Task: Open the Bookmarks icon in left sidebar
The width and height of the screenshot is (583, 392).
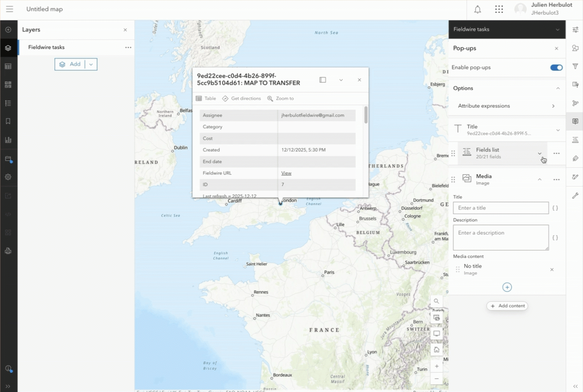Action: coord(8,122)
